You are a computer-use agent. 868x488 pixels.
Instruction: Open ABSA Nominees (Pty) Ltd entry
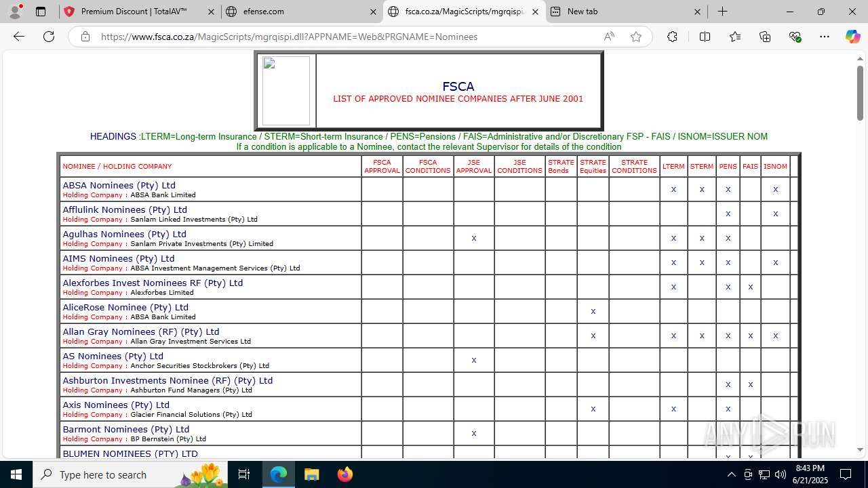click(x=119, y=185)
